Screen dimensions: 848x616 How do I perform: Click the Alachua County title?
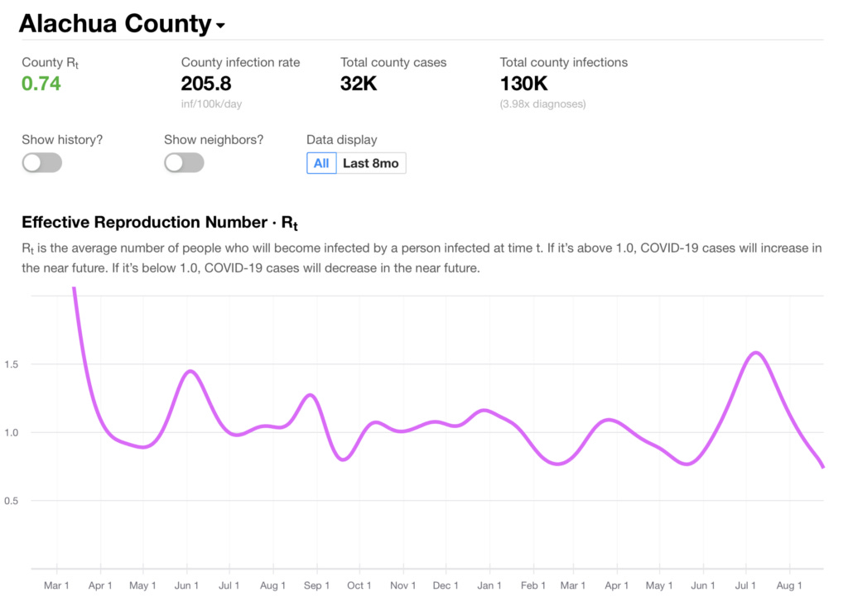tap(115, 24)
